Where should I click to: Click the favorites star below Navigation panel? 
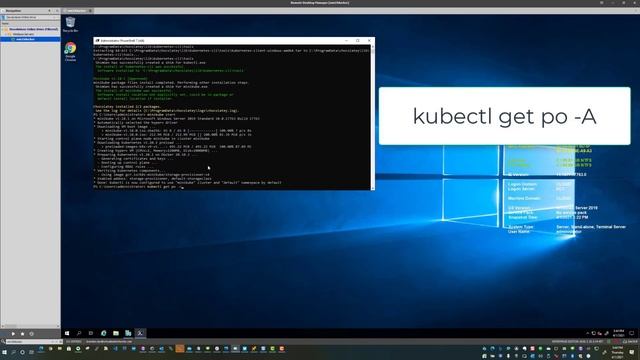coord(22,333)
